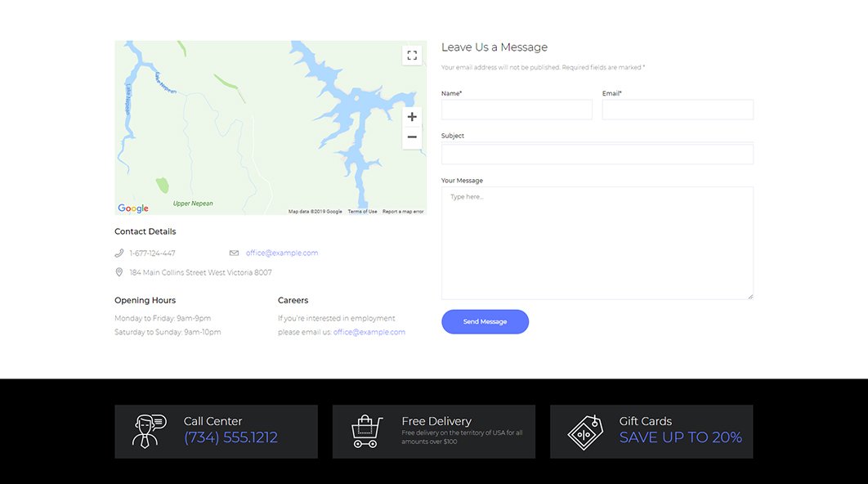Click Report a map error link
The image size is (868, 484).
tap(403, 212)
